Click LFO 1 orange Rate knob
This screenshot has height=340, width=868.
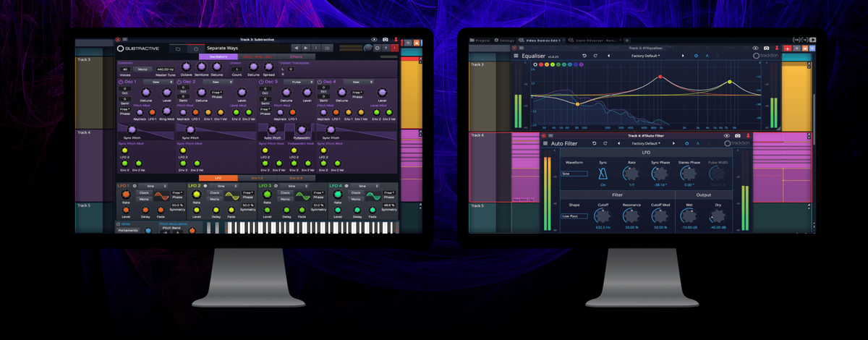pyautogui.click(x=126, y=194)
